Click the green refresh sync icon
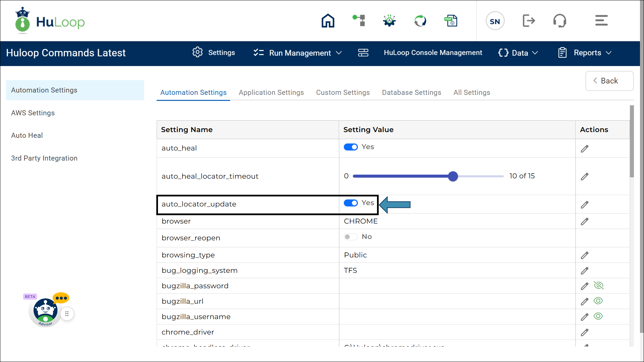The width and height of the screenshot is (644, 362). coord(420,21)
